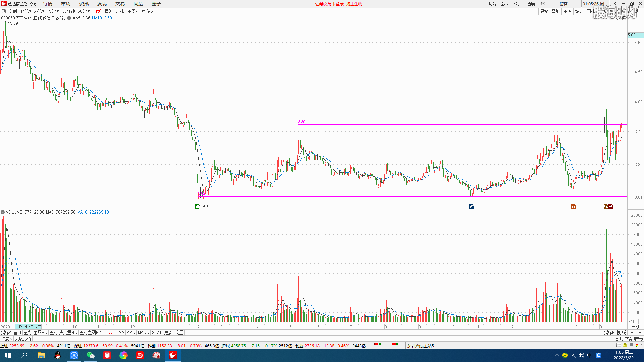Open the 发现 menu
The image size is (644, 362).
click(x=102, y=4)
